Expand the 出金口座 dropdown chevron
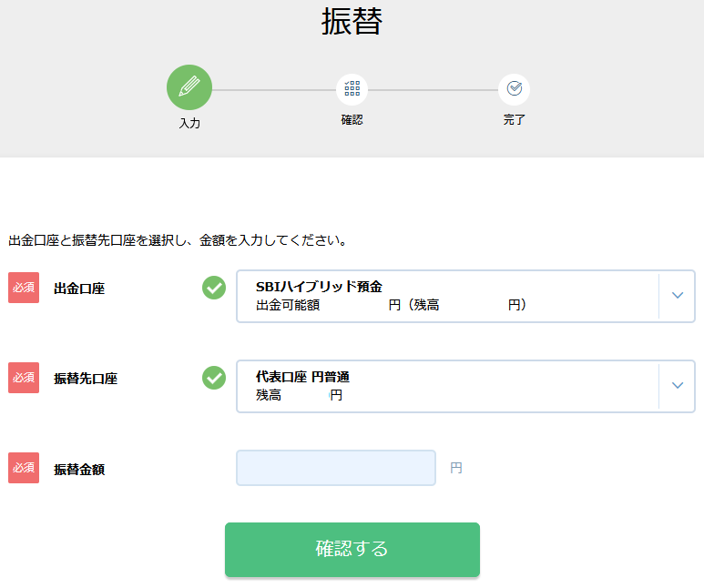Viewport: 704px width, 588px height. point(677,295)
